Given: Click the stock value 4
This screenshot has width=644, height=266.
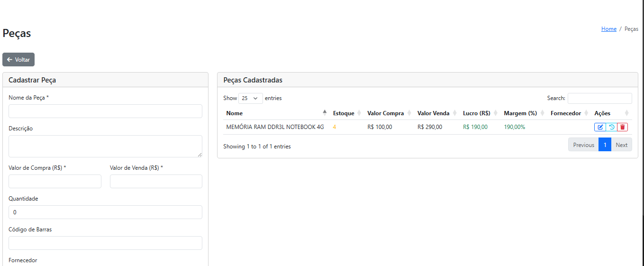Looking at the screenshot, I should 335,127.
